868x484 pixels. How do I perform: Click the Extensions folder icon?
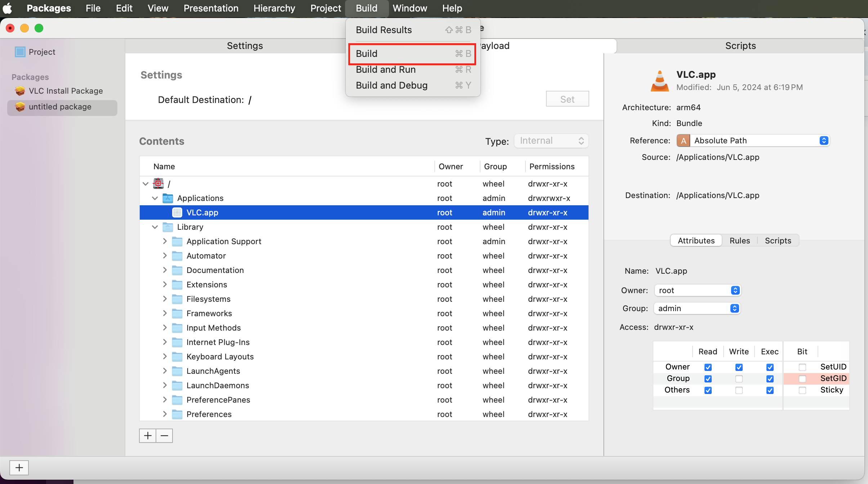(x=177, y=284)
